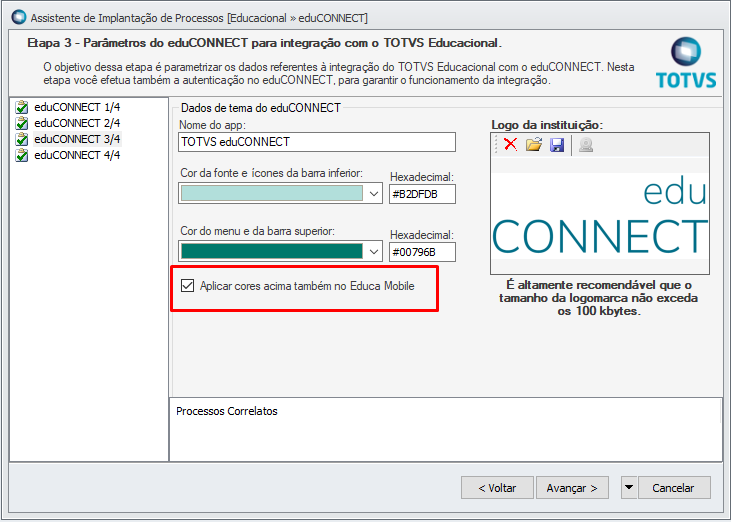This screenshot has width=731, height=522.
Task: Click the red X delete logo icon
Action: (x=510, y=144)
